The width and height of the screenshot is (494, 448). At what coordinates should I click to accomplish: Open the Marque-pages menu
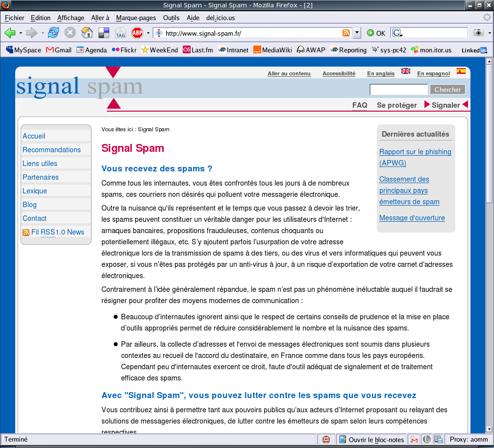[136, 18]
